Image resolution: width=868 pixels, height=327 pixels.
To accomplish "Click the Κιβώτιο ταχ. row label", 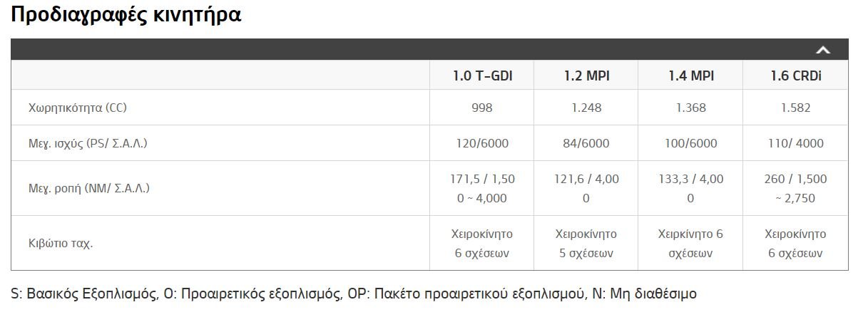I will [61, 243].
